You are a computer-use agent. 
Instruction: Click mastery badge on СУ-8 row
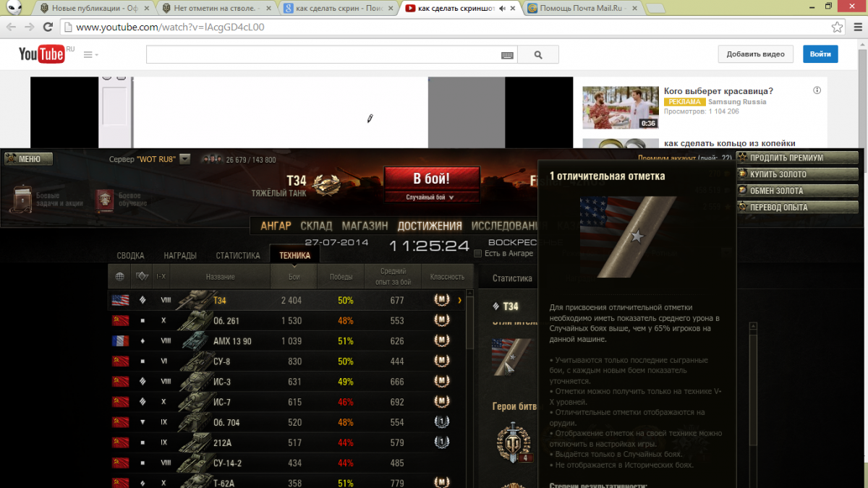[x=441, y=360]
